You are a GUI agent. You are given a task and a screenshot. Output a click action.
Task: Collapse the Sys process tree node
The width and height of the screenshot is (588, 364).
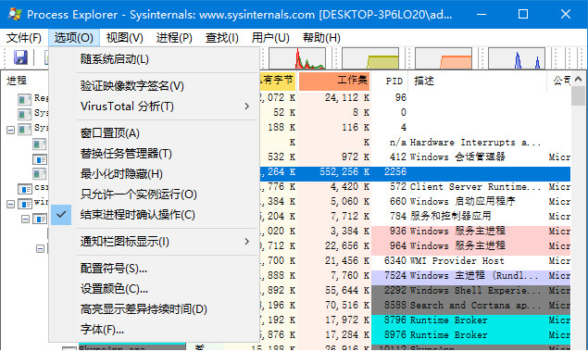click(x=10, y=130)
